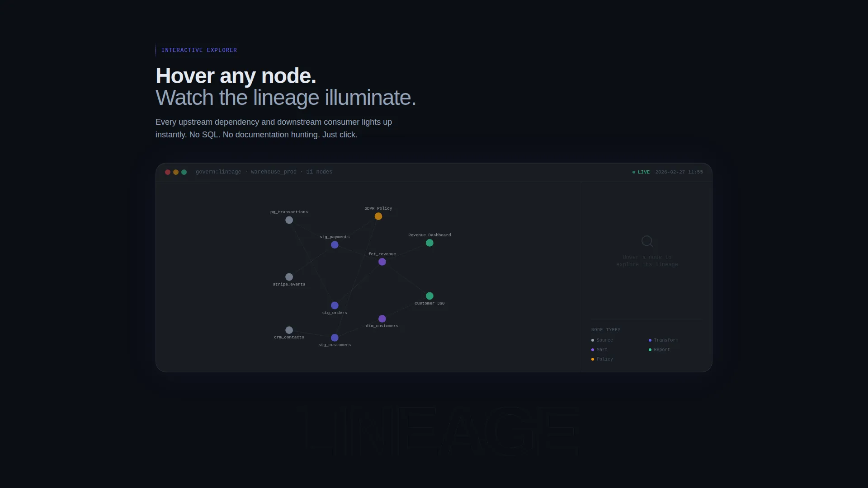Screen dimensions: 868x488
Task: Click the Revenue Dashboard report node
Action: pyautogui.click(x=429, y=243)
